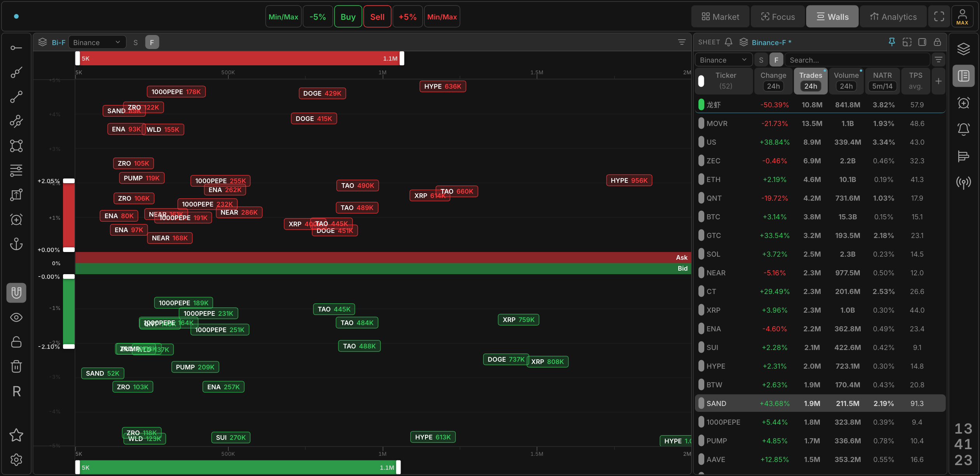Screen dimensions: 980x476
Task: Toggle F futures filter in chart header
Action: 152,42
